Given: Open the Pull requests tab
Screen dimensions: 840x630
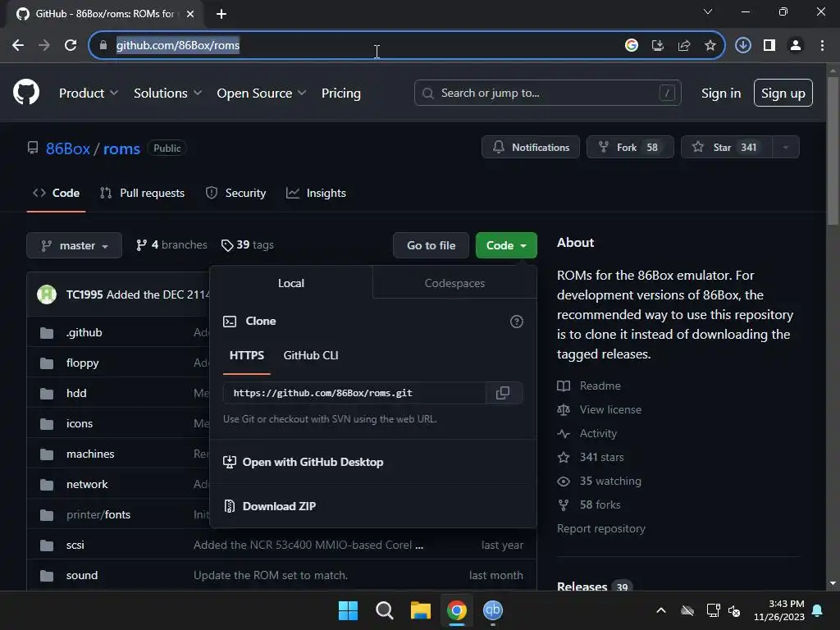Looking at the screenshot, I should (143, 193).
